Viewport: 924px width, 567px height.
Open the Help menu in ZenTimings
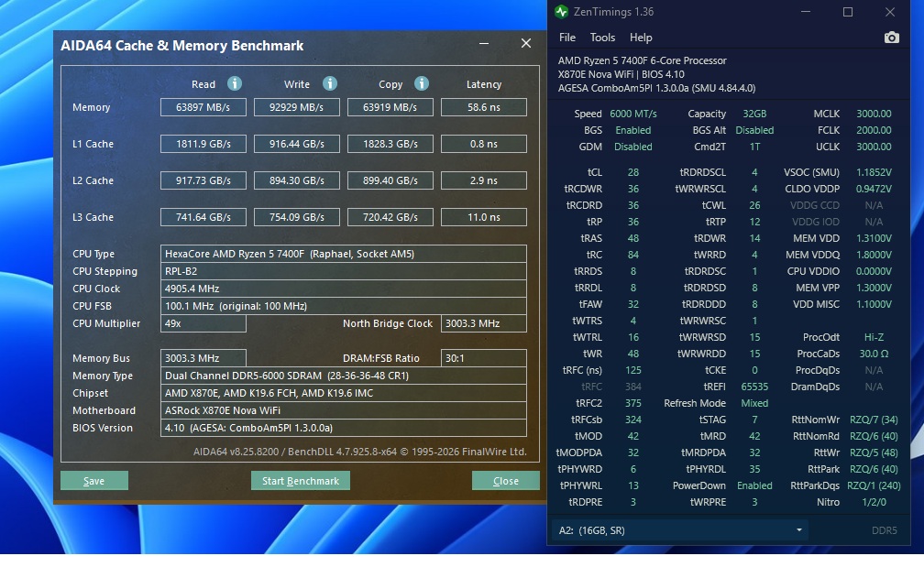[641, 38]
